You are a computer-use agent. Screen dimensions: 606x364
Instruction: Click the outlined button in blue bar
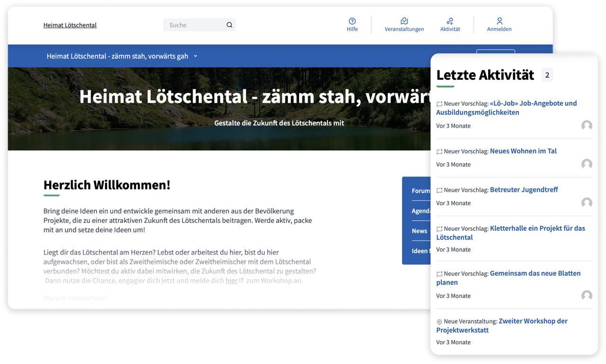pos(495,52)
